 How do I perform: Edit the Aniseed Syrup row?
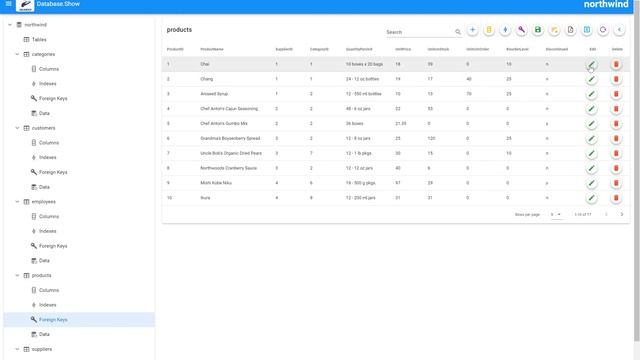[x=591, y=94]
